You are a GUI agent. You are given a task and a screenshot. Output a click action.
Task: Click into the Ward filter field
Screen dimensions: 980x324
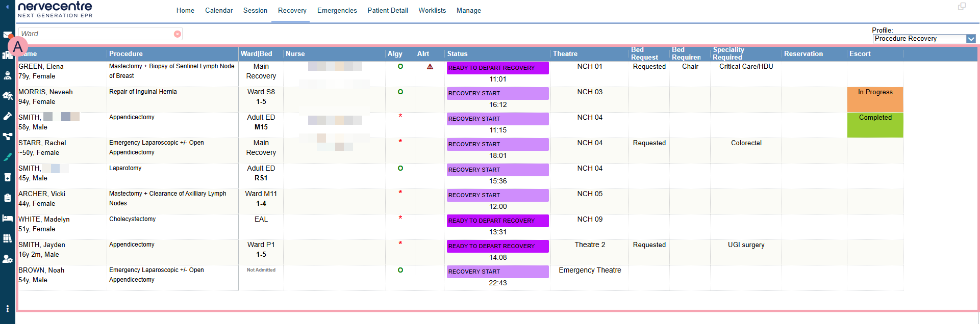[97, 34]
